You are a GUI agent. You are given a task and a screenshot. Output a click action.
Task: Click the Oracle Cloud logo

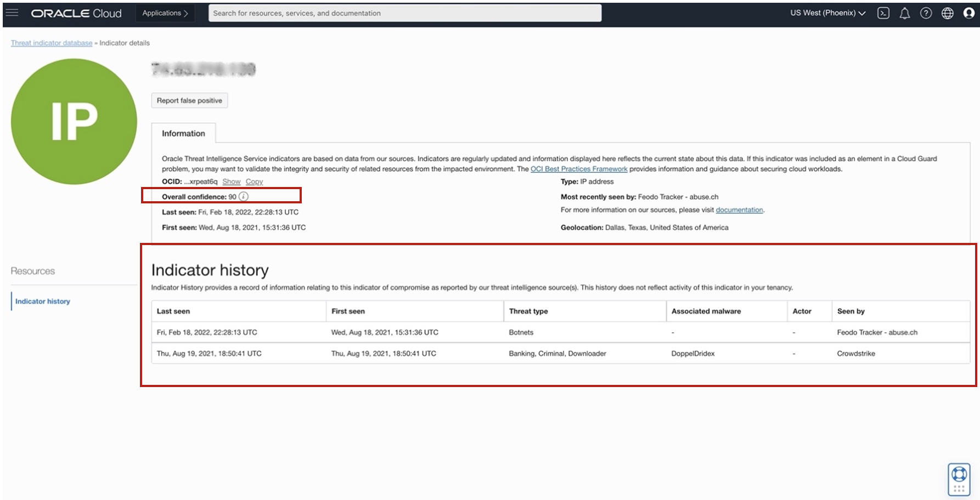tap(76, 13)
